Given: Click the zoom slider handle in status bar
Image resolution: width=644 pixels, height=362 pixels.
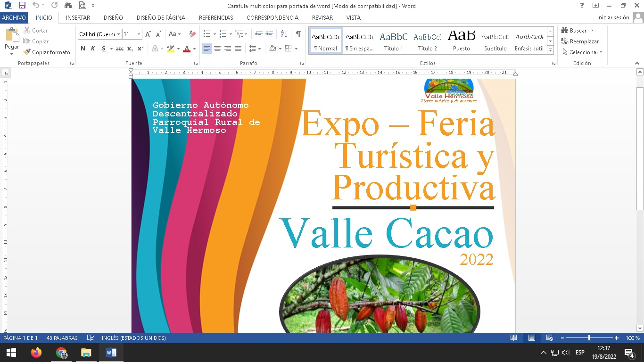Looking at the screenshot, I should [589, 338].
